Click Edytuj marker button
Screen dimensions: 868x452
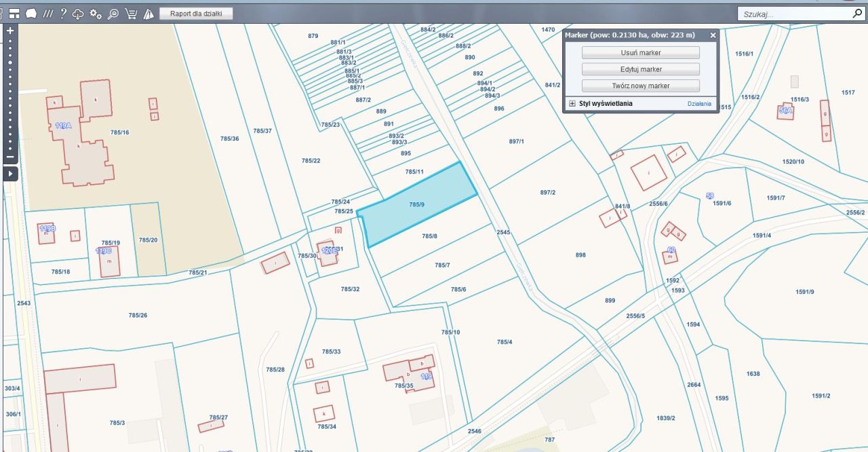(641, 69)
